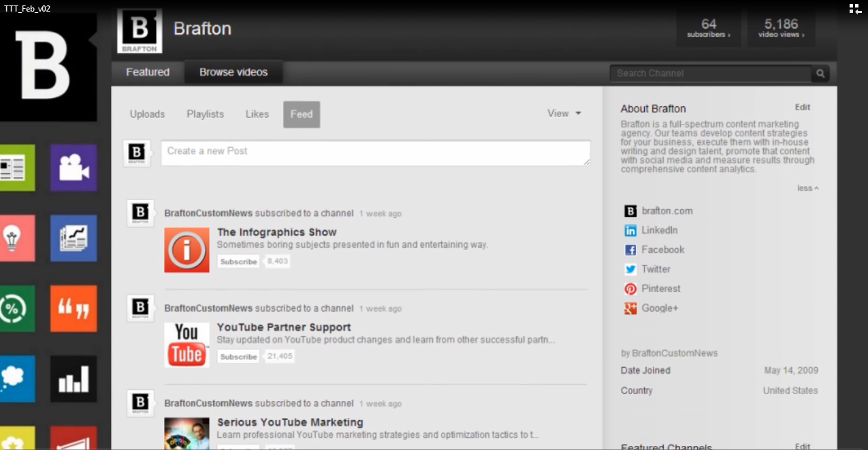Screen dimensions: 868x450
Task: Subscribe to YouTube Partner Support channel
Action: [x=238, y=357]
